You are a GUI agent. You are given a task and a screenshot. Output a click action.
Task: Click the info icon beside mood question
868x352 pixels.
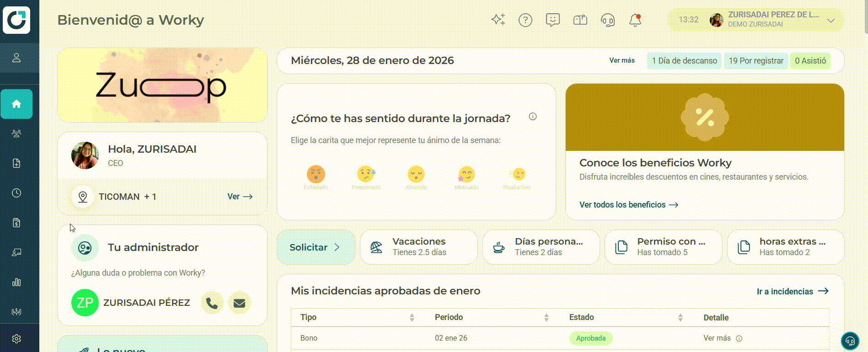(533, 117)
